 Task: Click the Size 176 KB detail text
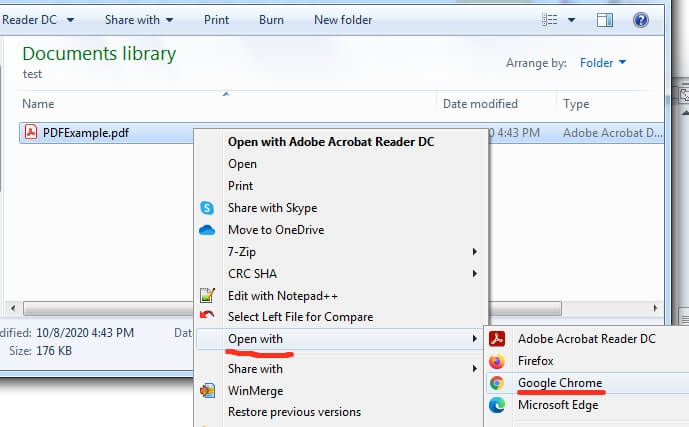[x=40, y=351]
